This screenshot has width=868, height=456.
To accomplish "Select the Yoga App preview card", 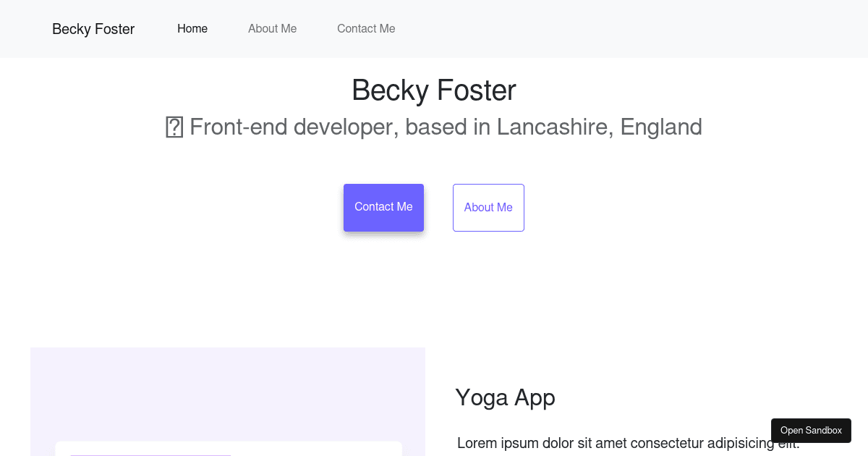I will click(x=228, y=402).
